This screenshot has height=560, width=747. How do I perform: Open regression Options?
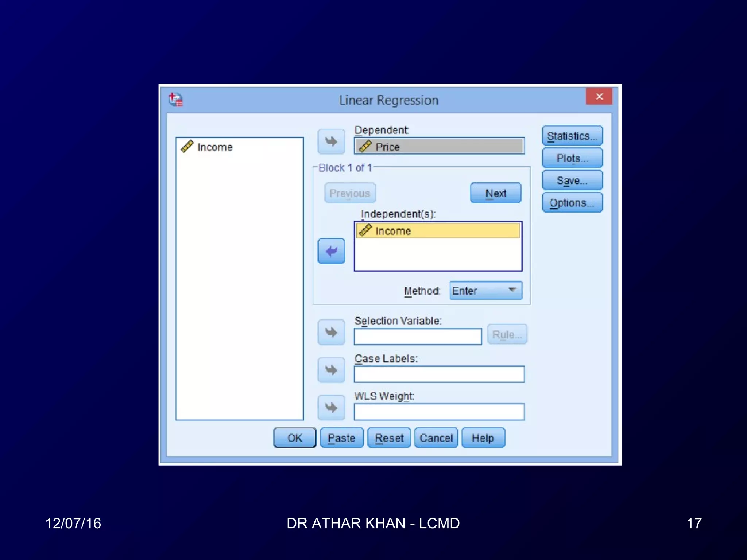[572, 203]
